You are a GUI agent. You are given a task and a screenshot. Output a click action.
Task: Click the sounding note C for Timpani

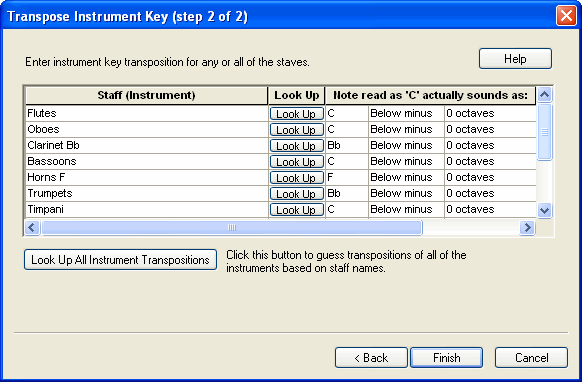(347, 209)
